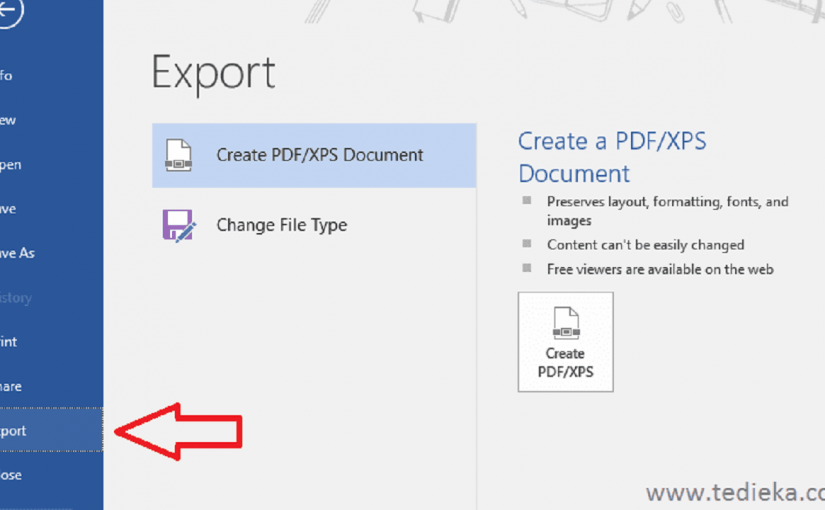Click 'Preserves layout, formatting, fonts, and images' text
The image size is (825, 510).
click(668, 211)
